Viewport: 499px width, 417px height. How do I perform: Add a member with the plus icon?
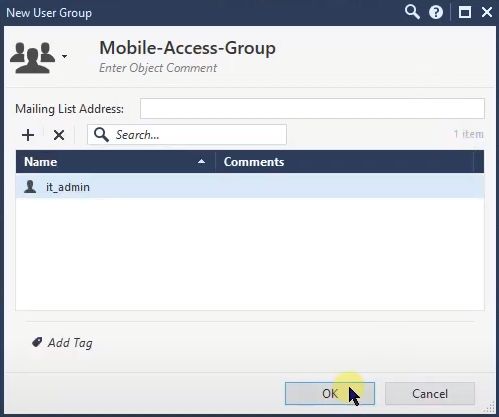28,135
